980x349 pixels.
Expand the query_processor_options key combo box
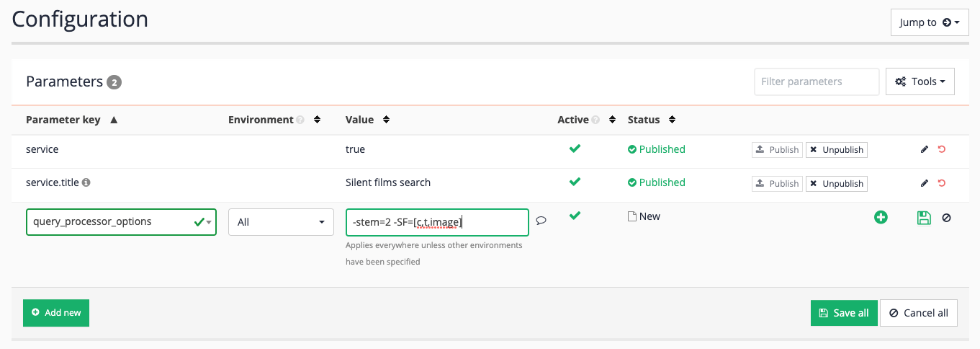tap(210, 222)
